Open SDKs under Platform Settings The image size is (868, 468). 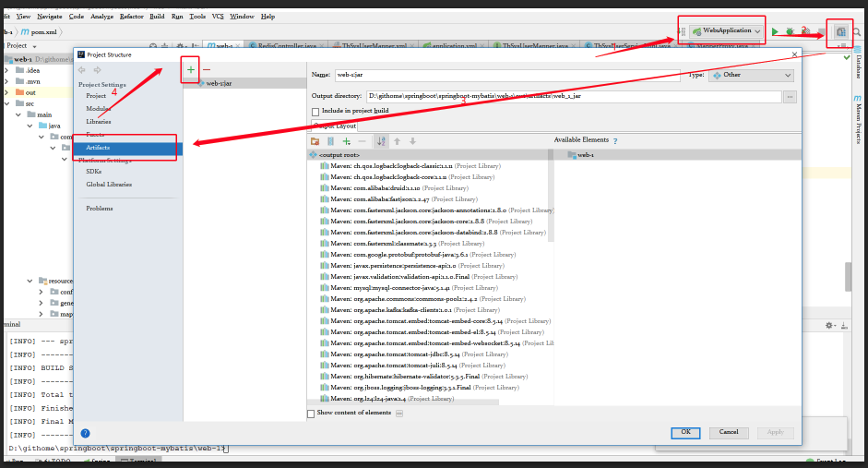93,172
